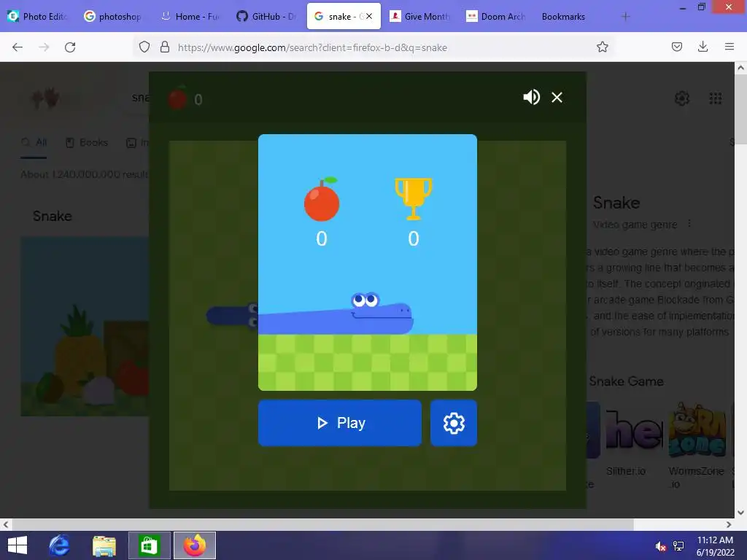Click the Snake game preview thumbnail
This screenshot has width=747, height=560.
tap(85, 327)
